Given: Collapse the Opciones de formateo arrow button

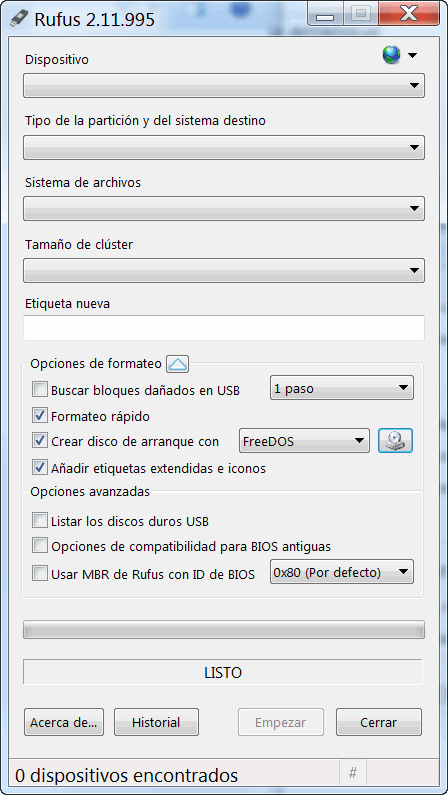Looking at the screenshot, I should pos(177,364).
